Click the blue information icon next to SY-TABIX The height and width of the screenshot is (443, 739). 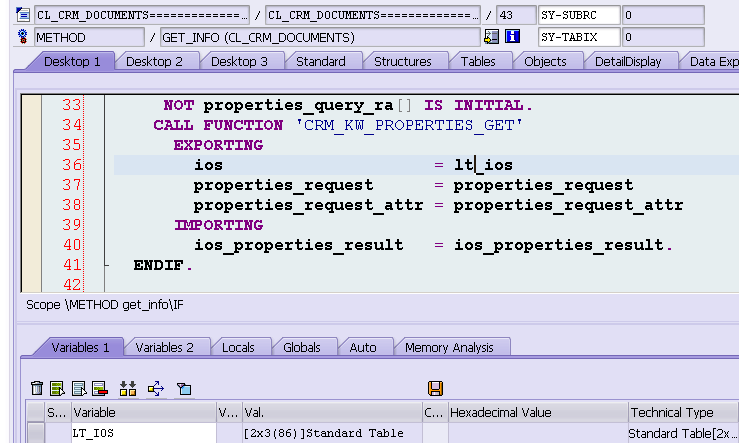coord(512,36)
